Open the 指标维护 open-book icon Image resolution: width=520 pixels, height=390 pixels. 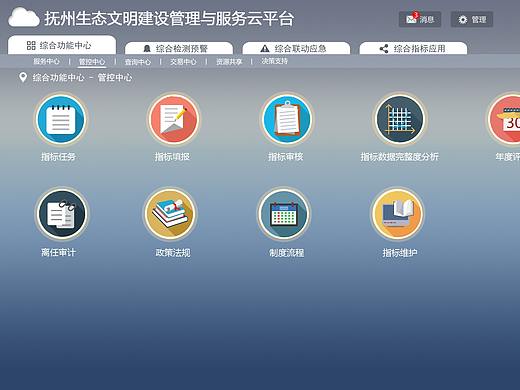coord(398,214)
